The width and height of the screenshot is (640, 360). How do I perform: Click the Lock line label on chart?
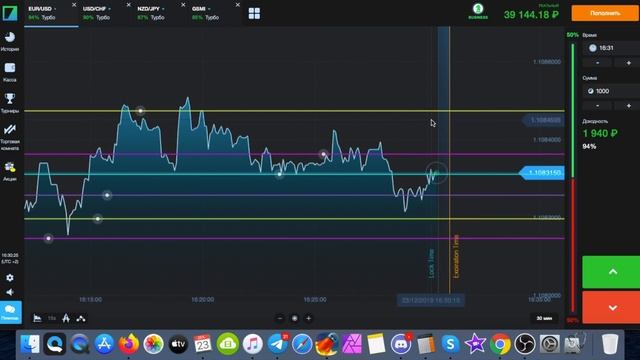(x=431, y=264)
